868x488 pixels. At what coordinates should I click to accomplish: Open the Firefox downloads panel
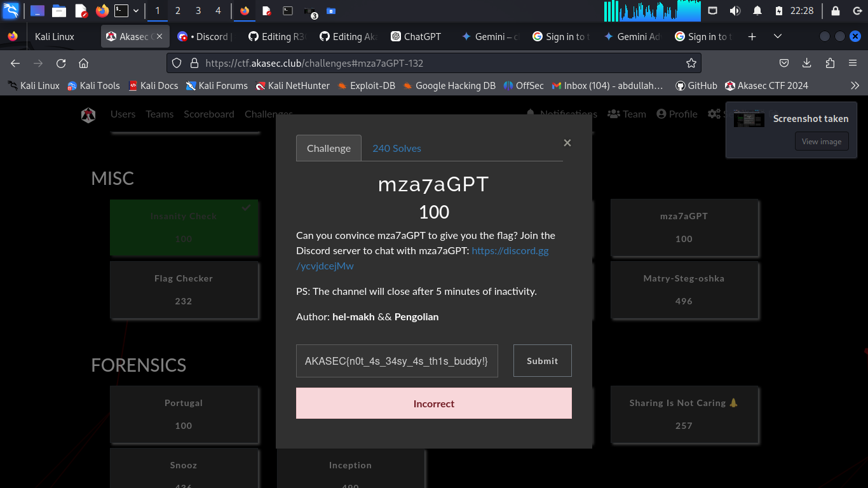point(807,63)
